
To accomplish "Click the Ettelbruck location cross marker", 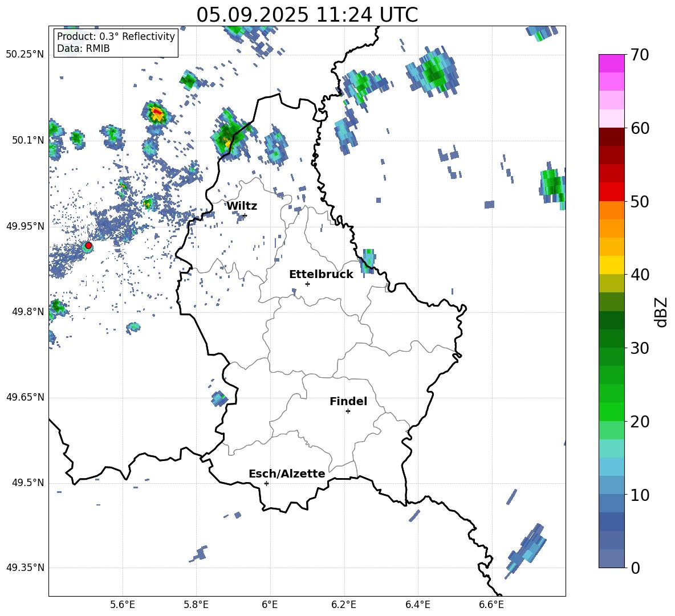I will click(x=307, y=284).
